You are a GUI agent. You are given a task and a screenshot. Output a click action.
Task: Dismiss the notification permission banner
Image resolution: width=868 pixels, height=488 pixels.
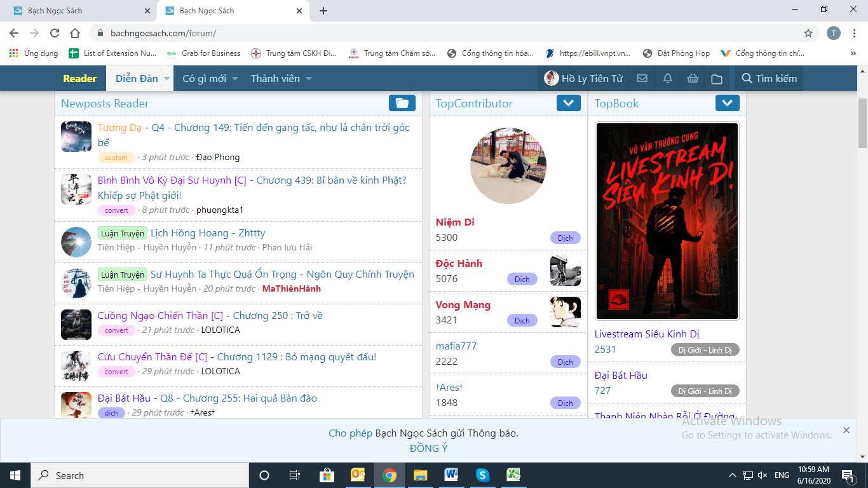[846, 430]
